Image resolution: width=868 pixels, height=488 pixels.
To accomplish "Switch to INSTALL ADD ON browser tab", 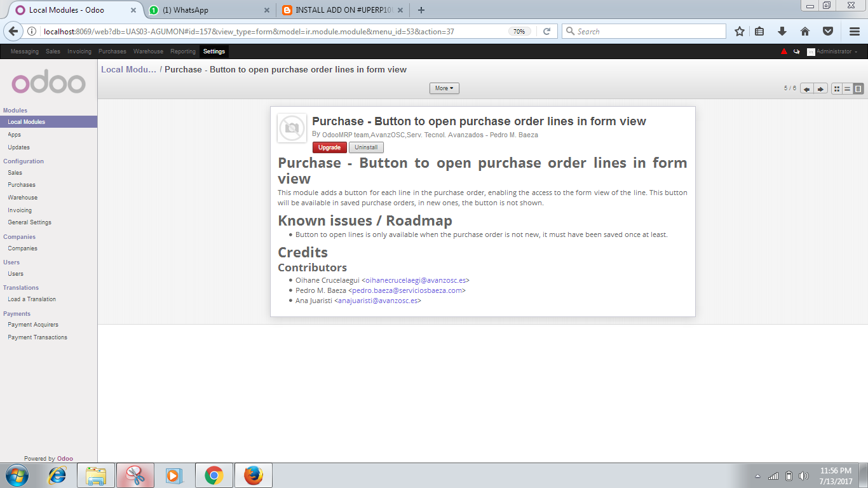I will [x=342, y=10].
